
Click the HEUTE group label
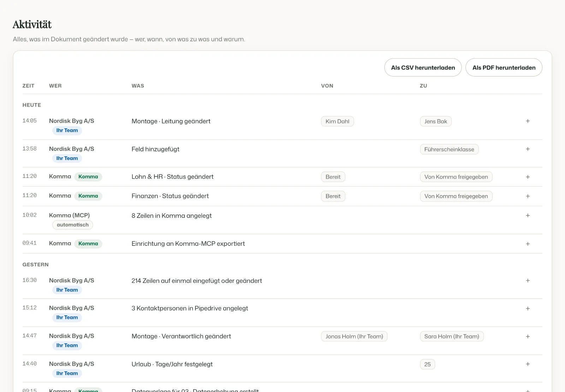click(32, 105)
